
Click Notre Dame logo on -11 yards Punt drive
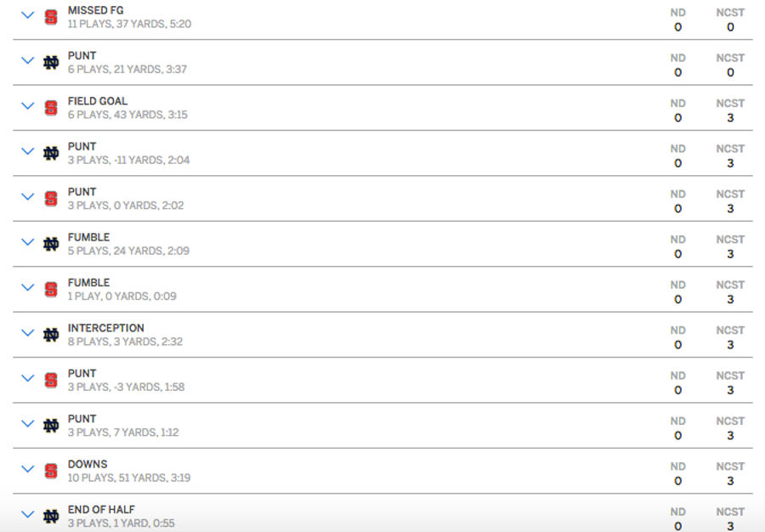coord(51,153)
